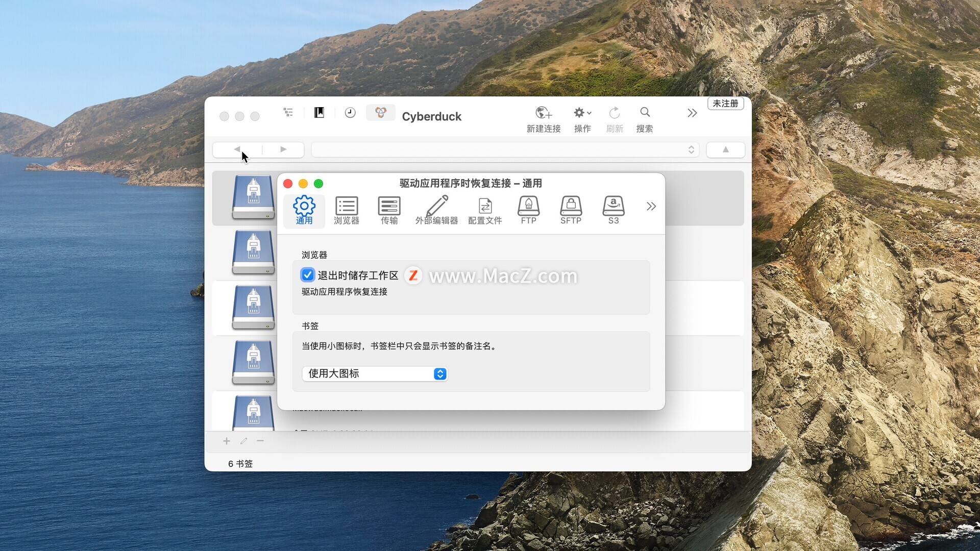This screenshot has height=551, width=980.
Task: Show the history clock view
Action: (x=350, y=113)
